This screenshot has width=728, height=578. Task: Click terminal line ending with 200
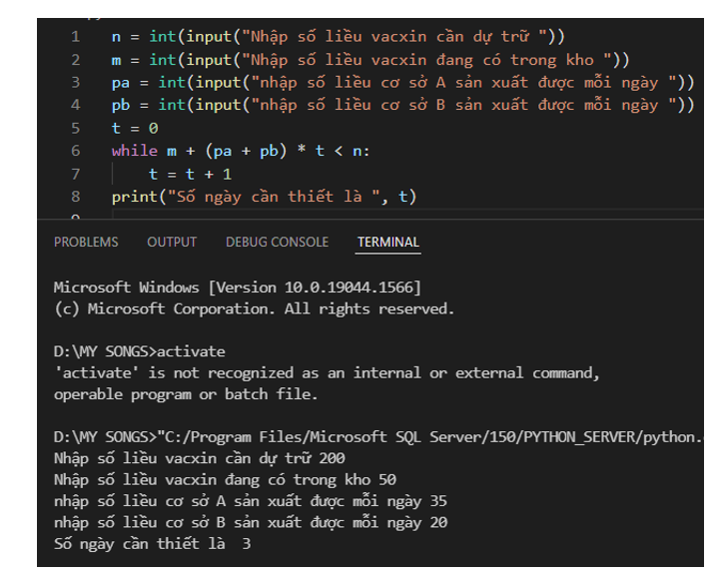coord(200,458)
